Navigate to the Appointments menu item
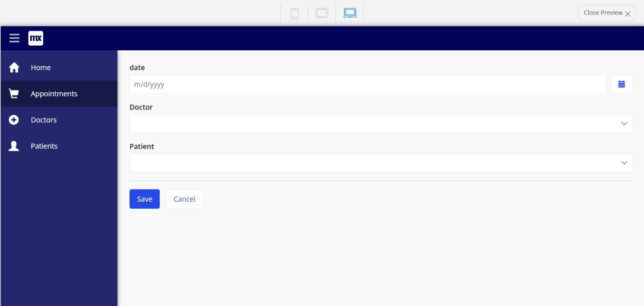 (x=54, y=93)
